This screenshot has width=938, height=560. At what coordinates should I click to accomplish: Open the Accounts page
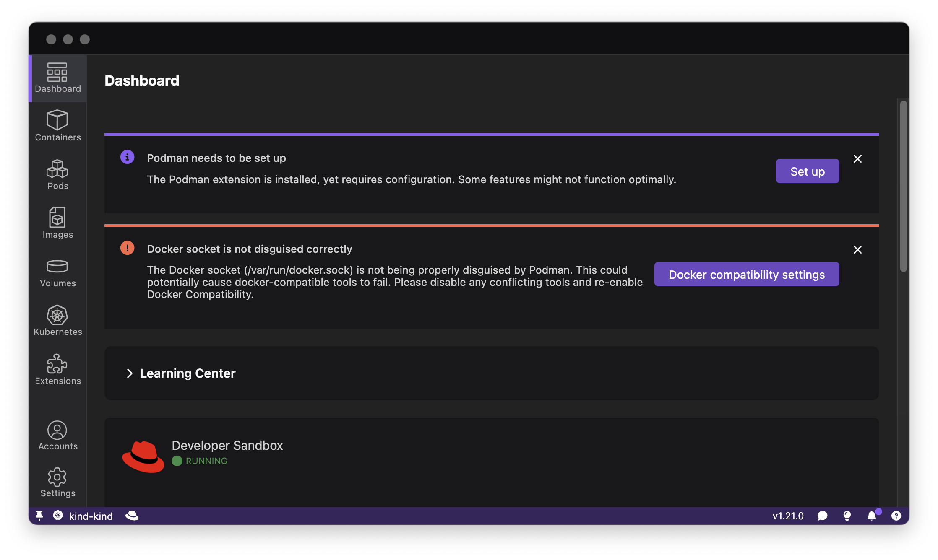(x=57, y=435)
